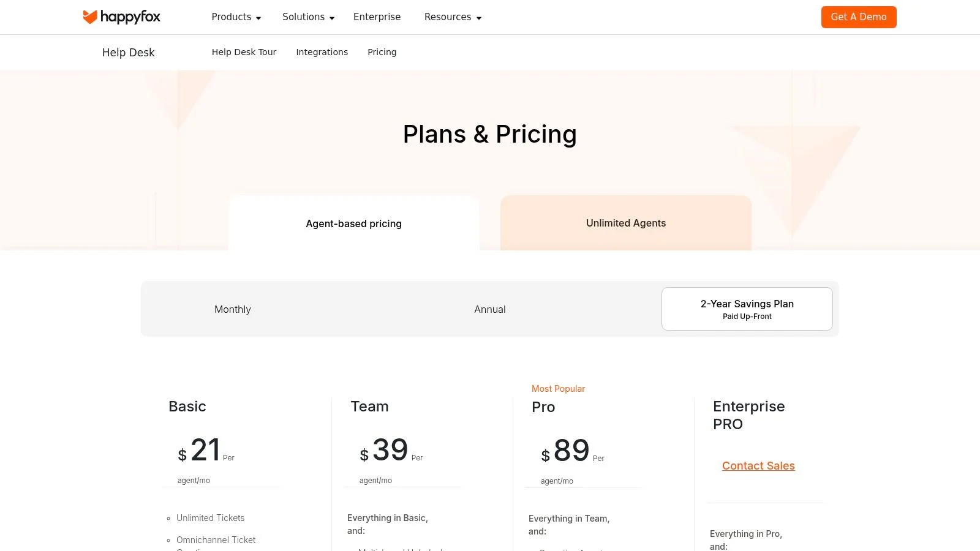Viewport: 980px width, 551px height.
Task: Click the Basic plan heading
Action: (x=187, y=407)
